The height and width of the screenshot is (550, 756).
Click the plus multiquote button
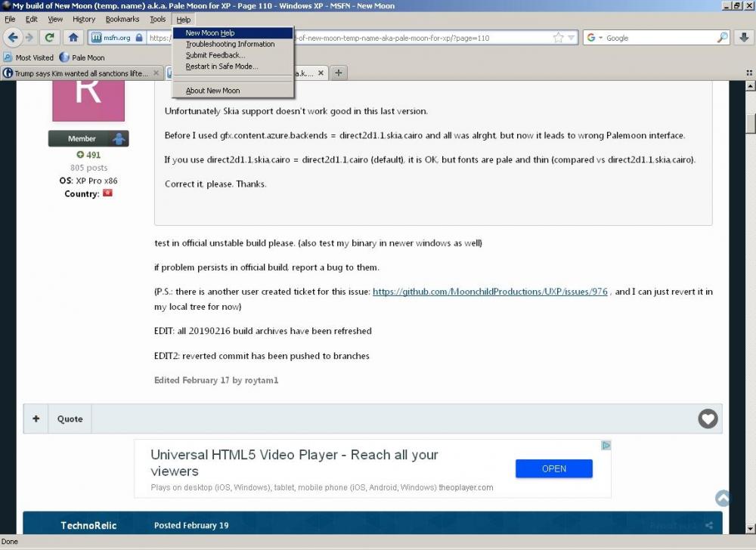(x=36, y=419)
